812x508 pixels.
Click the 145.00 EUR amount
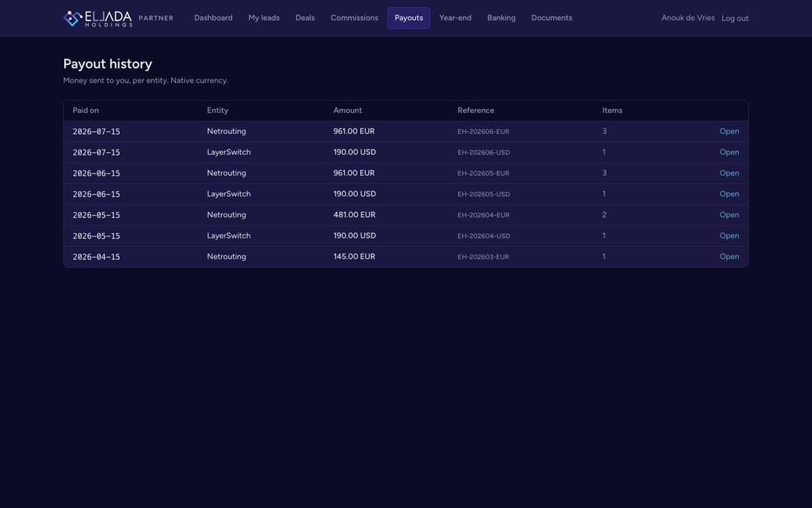click(x=355, y=257)
